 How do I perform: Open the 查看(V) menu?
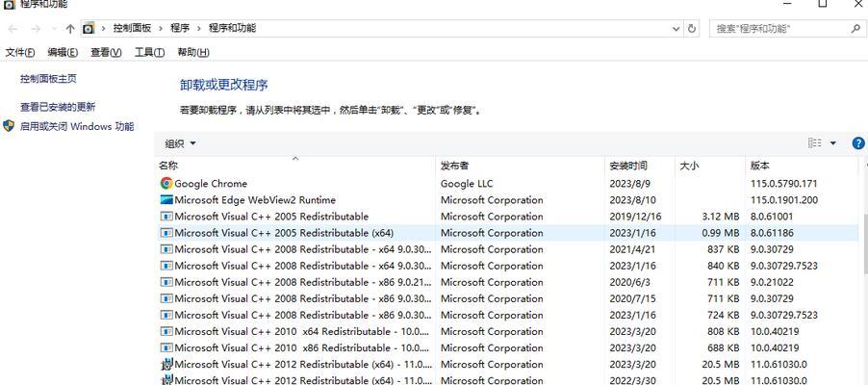pyautogui.click(x=106, y=52)
